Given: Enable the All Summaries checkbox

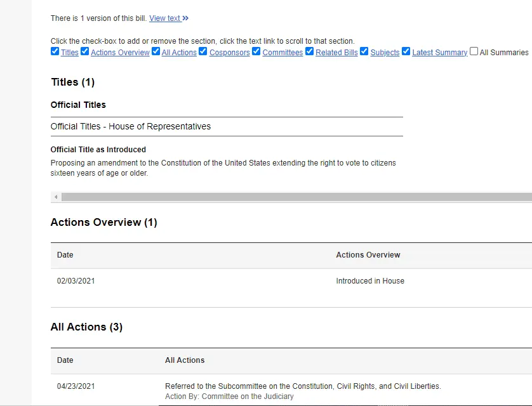Looking at the screenshot, I should tap(474, 51).
